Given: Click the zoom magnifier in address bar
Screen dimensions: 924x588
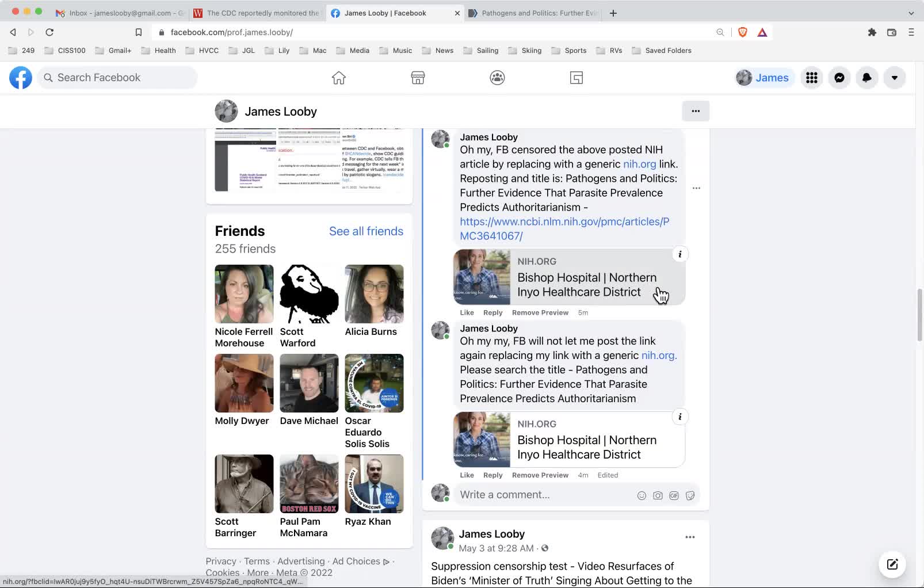Looking at the screenshot, I should (720, 32).
